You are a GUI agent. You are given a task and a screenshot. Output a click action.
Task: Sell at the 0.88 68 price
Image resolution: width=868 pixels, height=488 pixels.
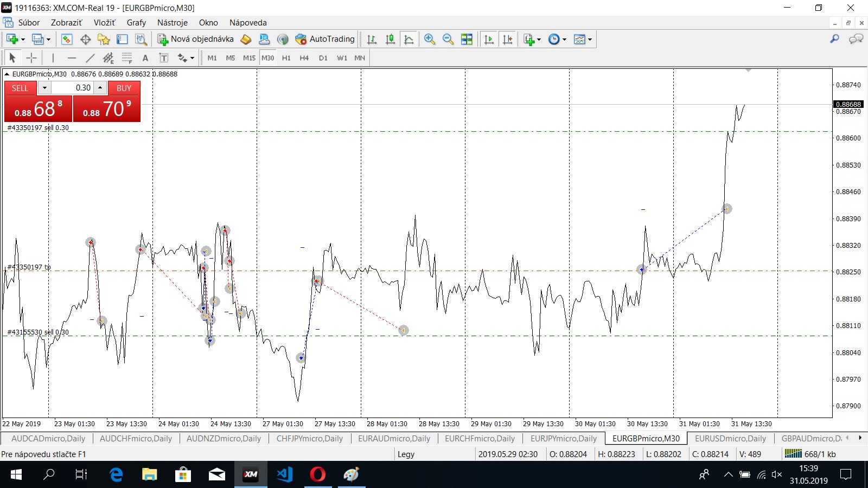tap(38, 108)
